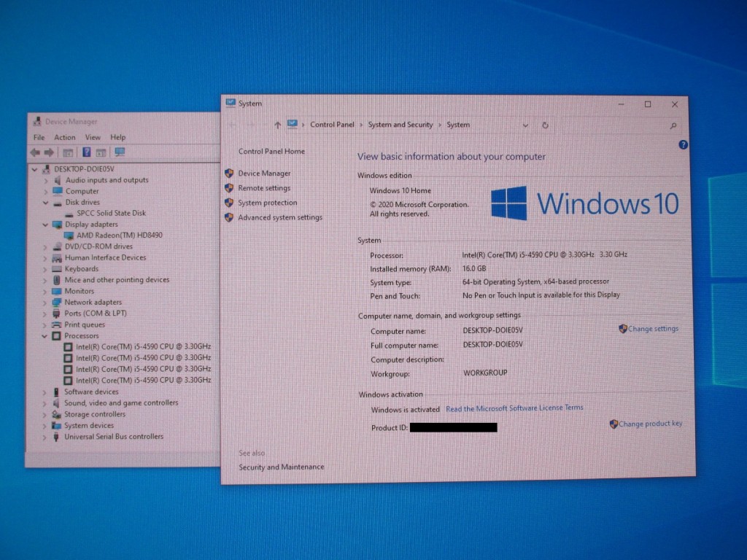Click Up arrow in System address bar
The image size is (747, 560).
click(277, 125)
